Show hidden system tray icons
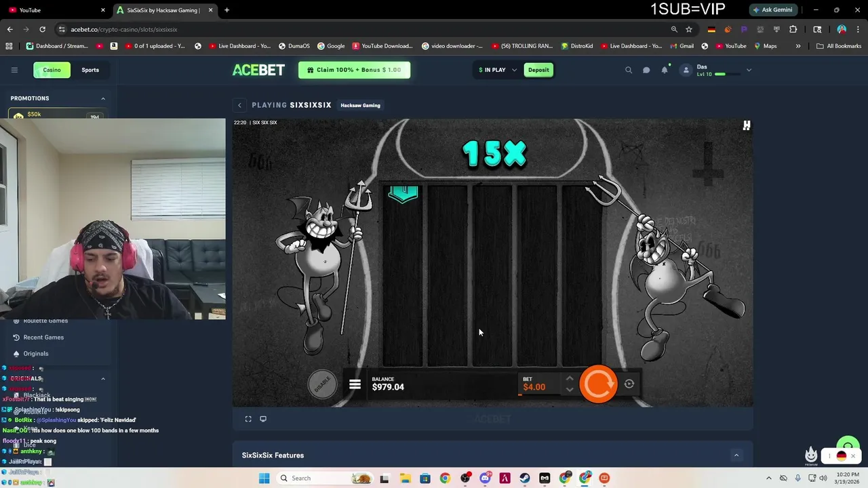The width and height of the screenshot is (868, 488). click(x=769, y=478)
